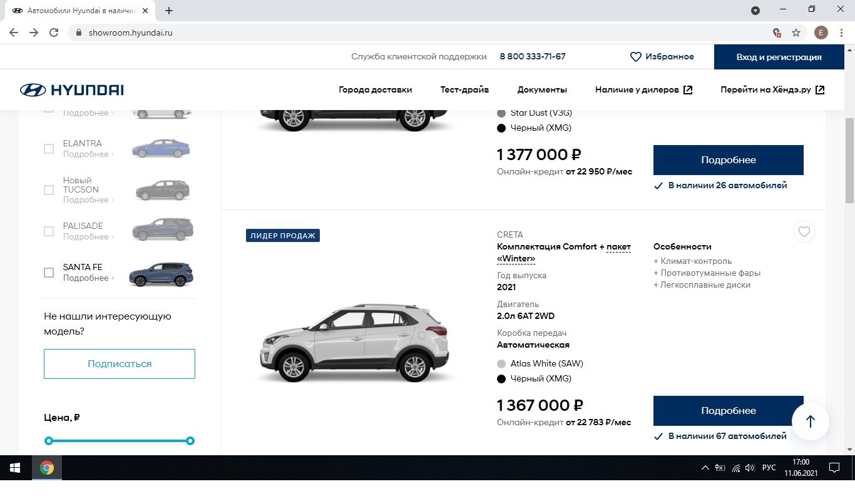
Task: Select Чёрный (XMG) swatch on CRETA card
Action: click(x=501, y=379)
